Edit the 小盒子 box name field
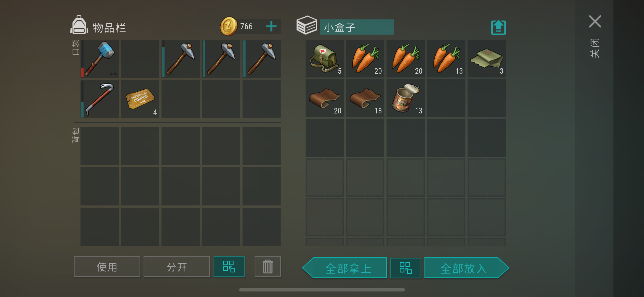Screen dimensions: 644x297 pos(357,27)
